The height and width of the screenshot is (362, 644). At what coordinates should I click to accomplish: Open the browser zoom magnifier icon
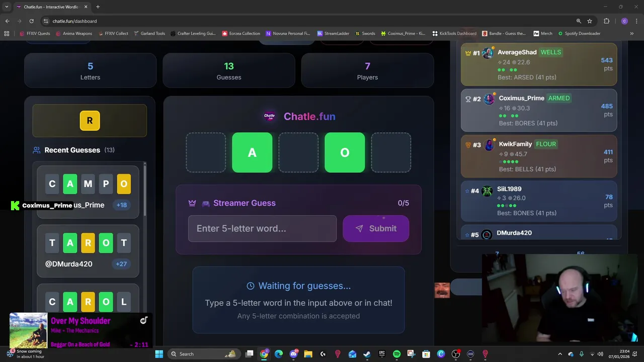pyautogui.click(x=579, y=21)
